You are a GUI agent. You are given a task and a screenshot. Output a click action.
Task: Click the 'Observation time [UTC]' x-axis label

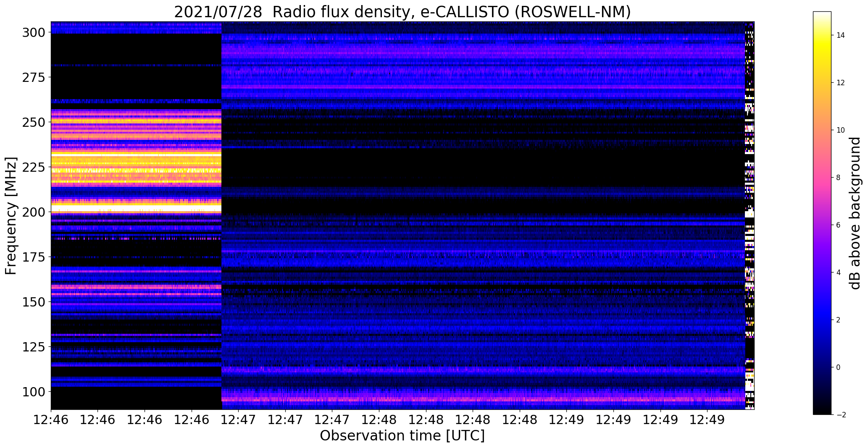[402, 435]
